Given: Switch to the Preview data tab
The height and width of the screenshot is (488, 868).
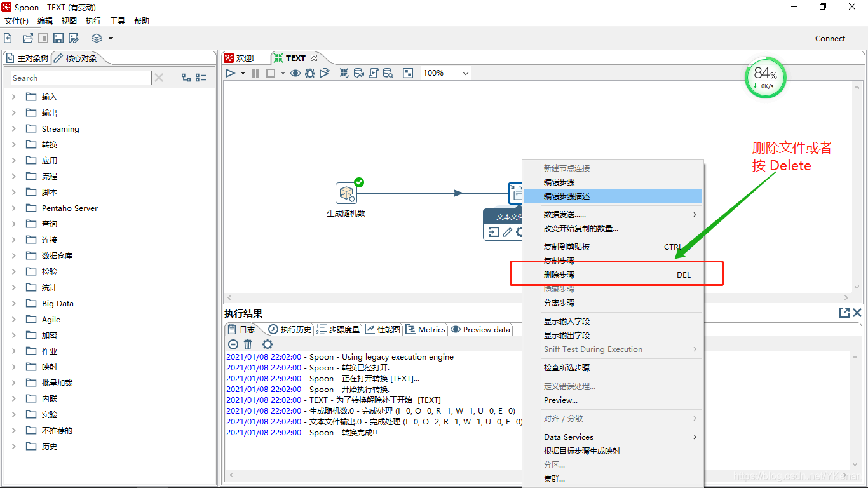Looking at the screenshot, I should tap(480, 329).
